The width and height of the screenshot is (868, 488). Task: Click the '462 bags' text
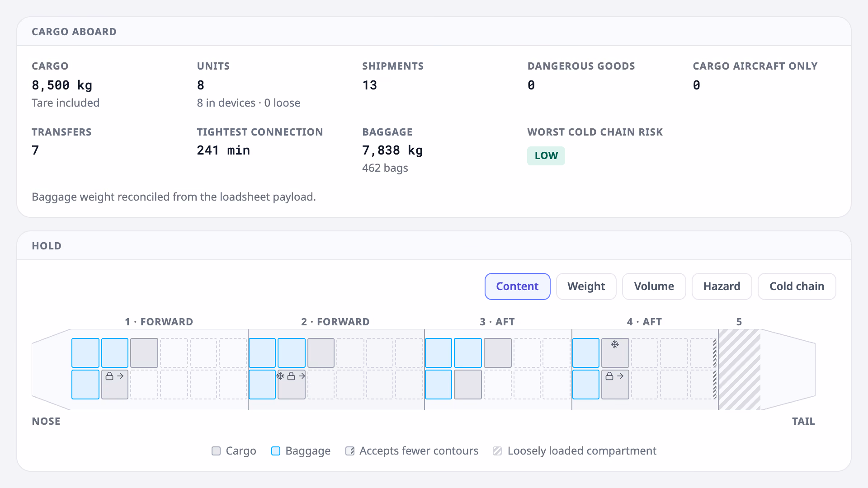pos(385,168)
